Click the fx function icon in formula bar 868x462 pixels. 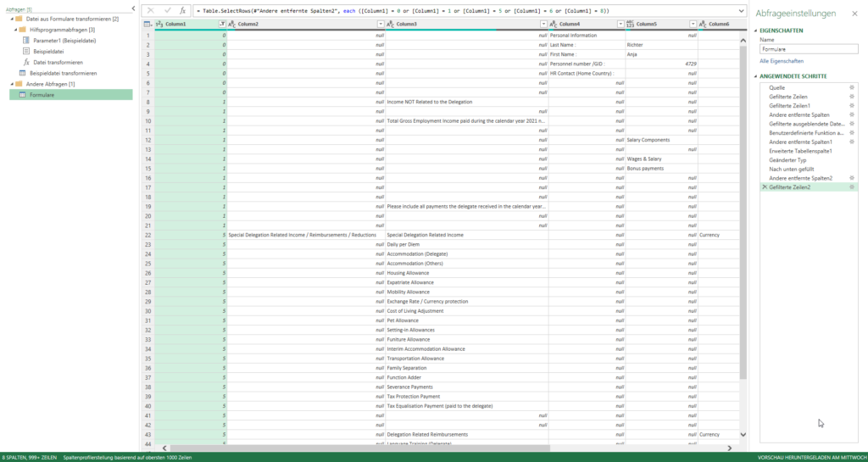(182, 10)
